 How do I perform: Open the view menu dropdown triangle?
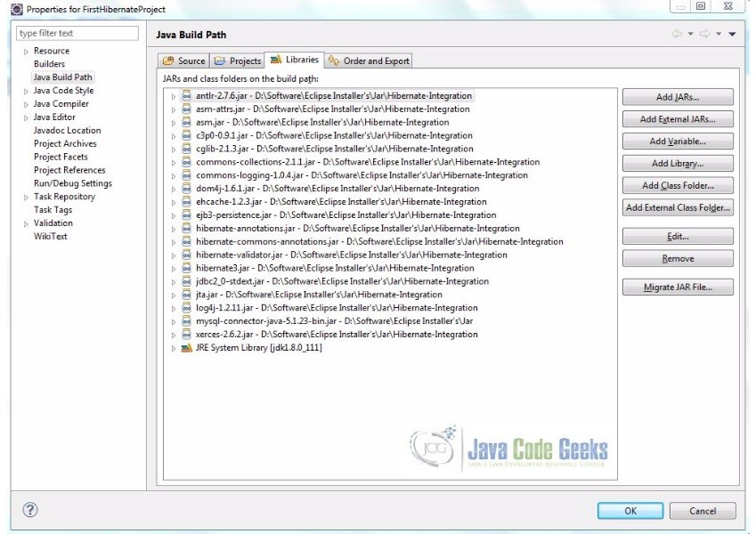click(x=732, y=34)
